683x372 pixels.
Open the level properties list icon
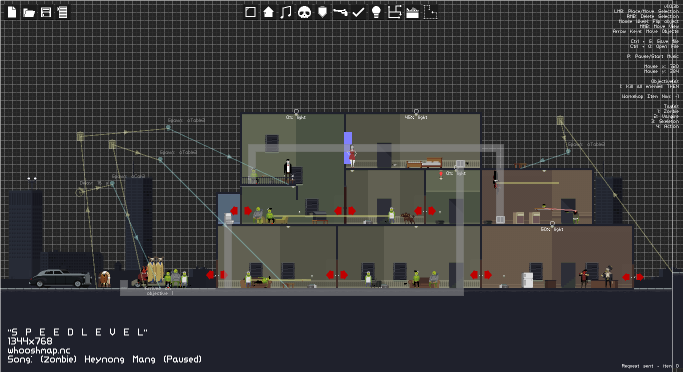coord(63,12)
